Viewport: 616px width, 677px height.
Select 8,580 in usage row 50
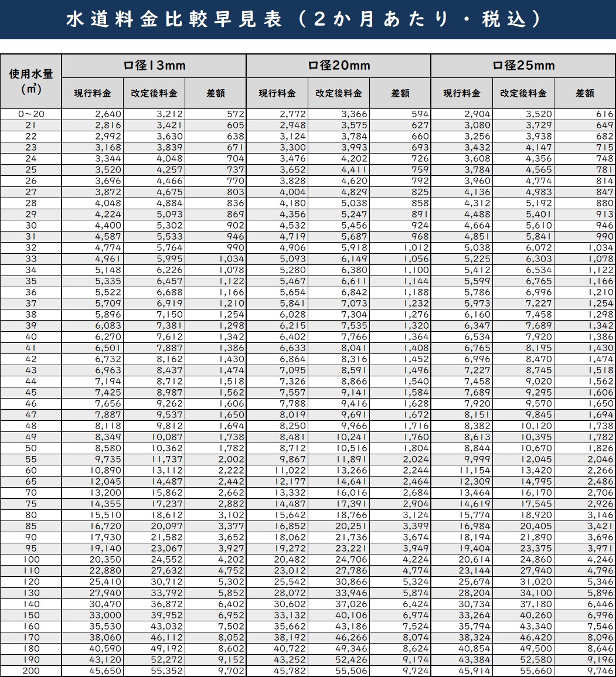point(108,448)
